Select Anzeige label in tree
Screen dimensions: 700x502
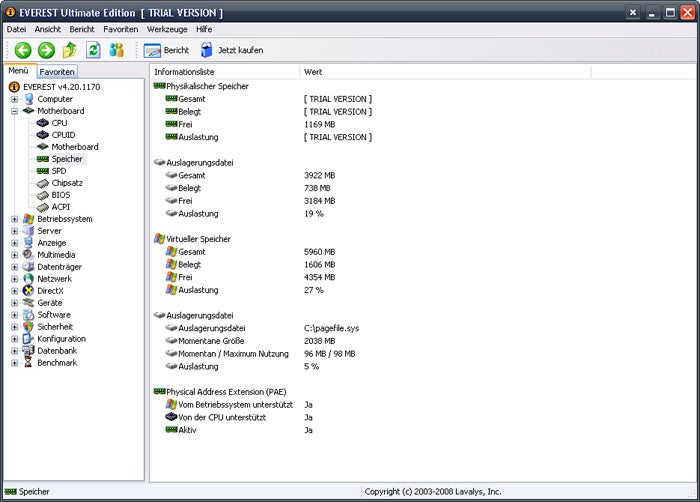click(52, 243)
